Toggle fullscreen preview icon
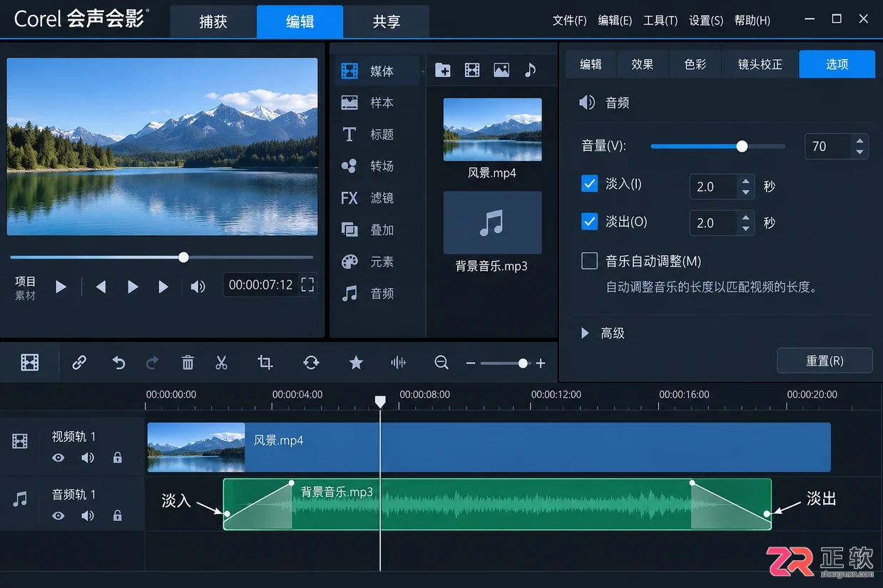Image resolution: width=883 pixels, height=588 pixels. point(307,285)
